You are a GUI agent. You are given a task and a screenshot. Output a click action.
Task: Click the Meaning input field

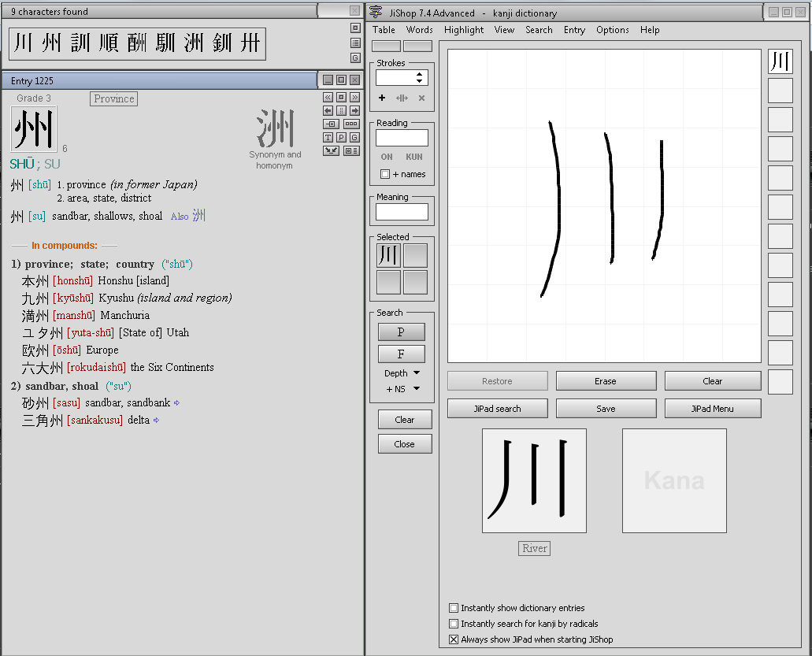pos(402,212)
